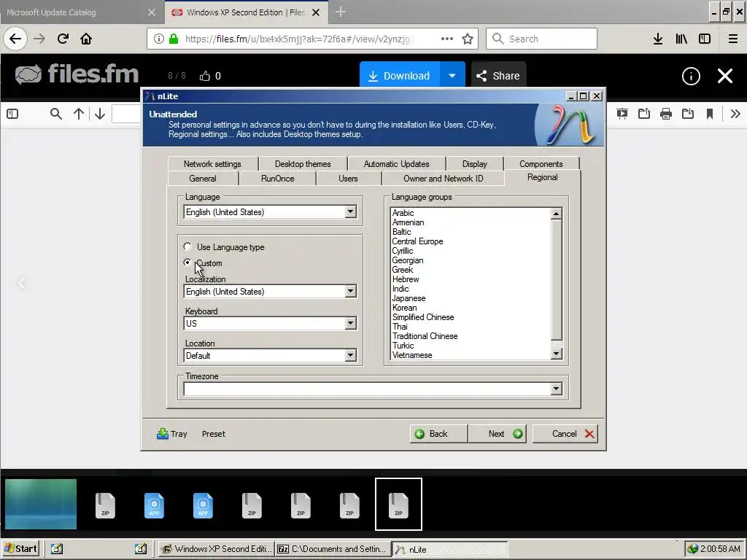Open the Language dropdown
Screen dimensions: 747x560
pos(351,212)
